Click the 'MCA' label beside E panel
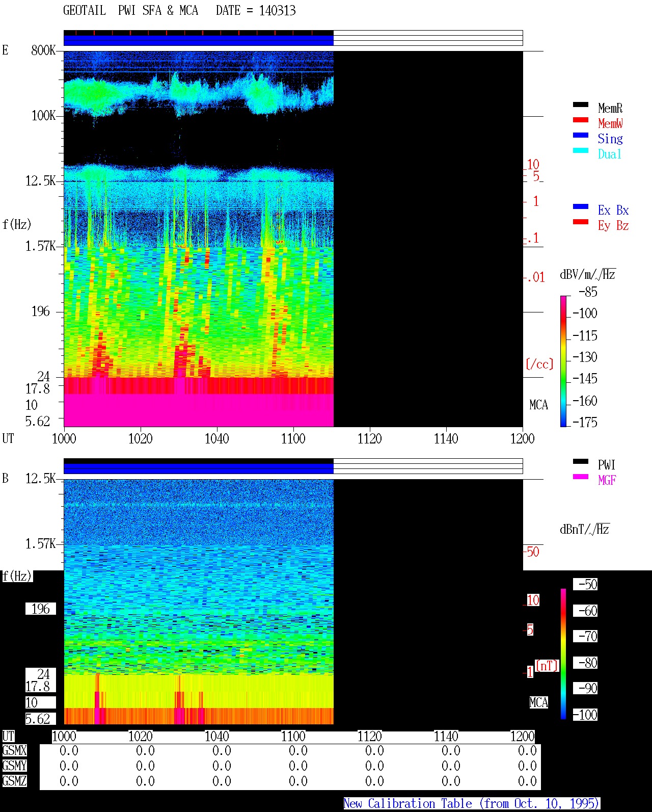 pos(538,405)
